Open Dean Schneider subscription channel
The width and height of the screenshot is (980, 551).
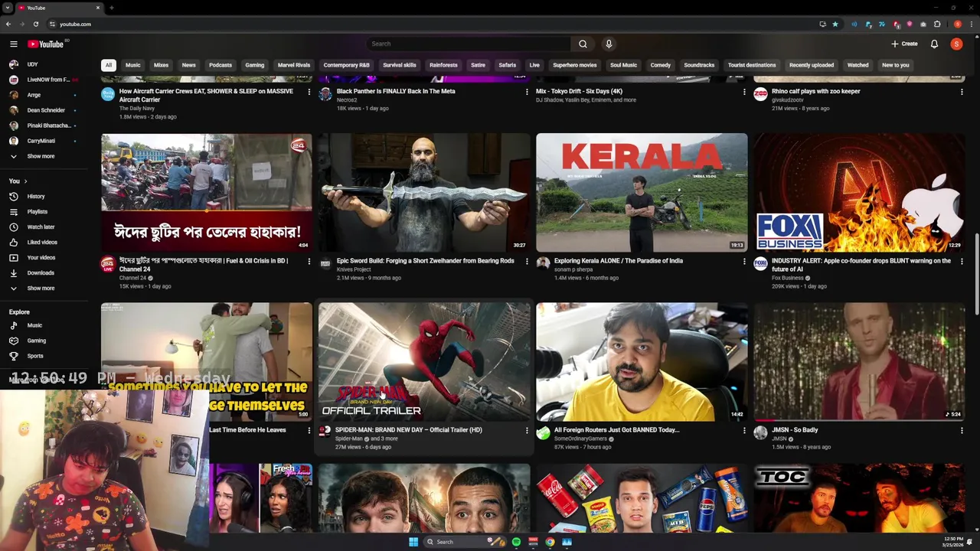pos(46,110)
